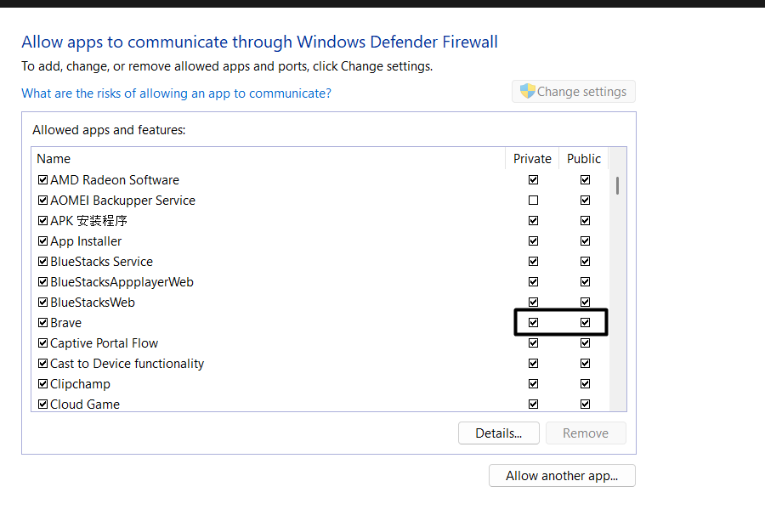
Task: Select the BlueStacksWeb list entry
Action: click(x=93, y=303)
